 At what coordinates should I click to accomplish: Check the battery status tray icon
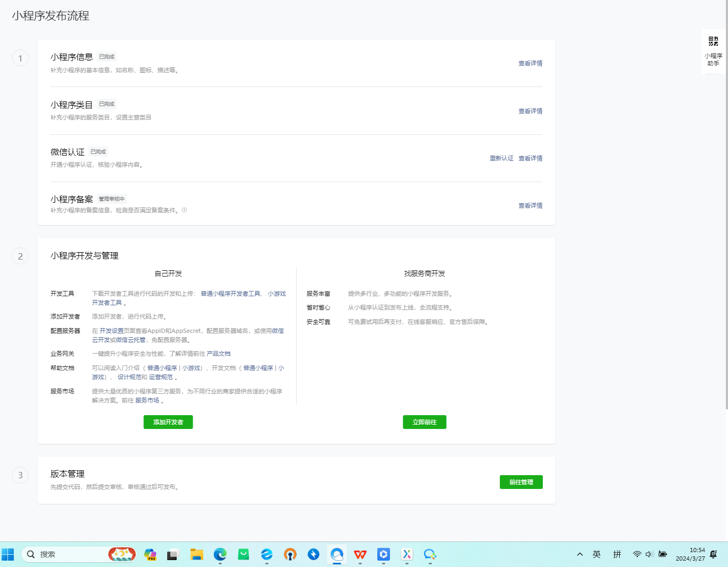[662, 554]
